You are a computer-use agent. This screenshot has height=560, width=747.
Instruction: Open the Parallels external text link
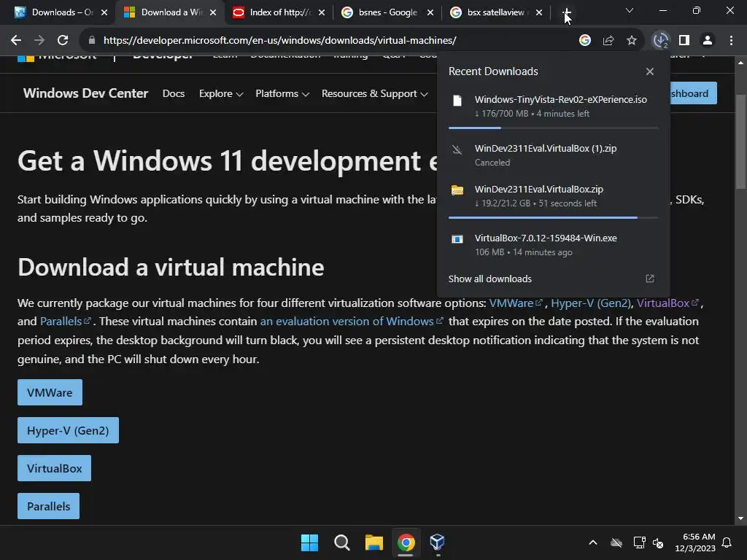pos(65,322)
